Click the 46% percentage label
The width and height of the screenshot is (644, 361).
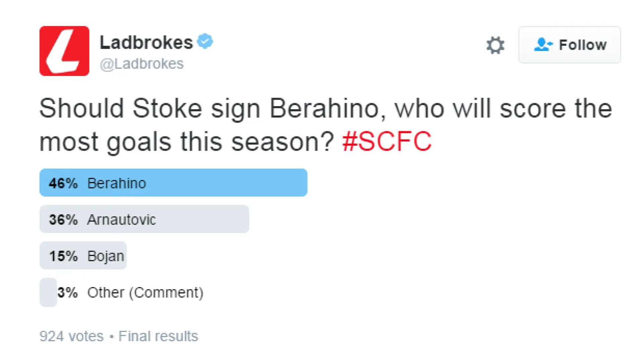63,183
